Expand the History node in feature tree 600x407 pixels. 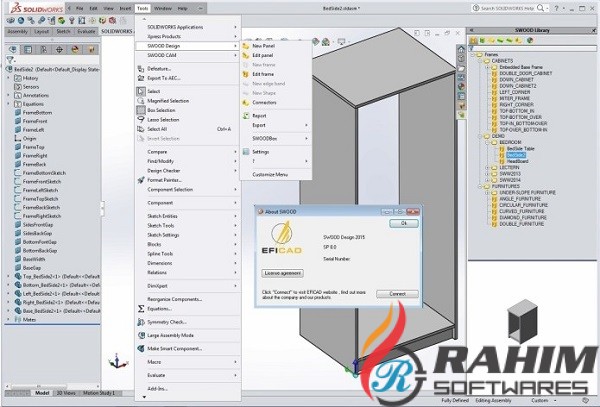point(8,78)
